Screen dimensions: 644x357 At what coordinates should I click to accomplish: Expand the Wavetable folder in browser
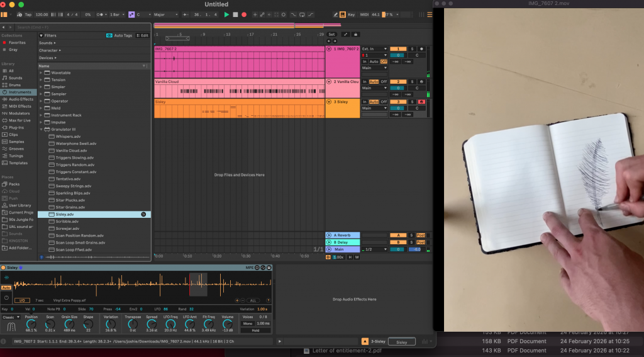coord(41,73)
